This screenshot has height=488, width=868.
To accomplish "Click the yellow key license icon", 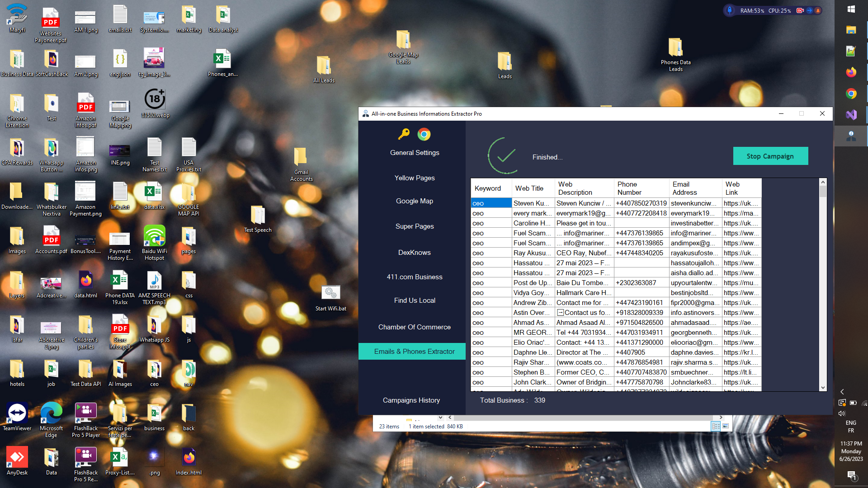I will 404,134.
